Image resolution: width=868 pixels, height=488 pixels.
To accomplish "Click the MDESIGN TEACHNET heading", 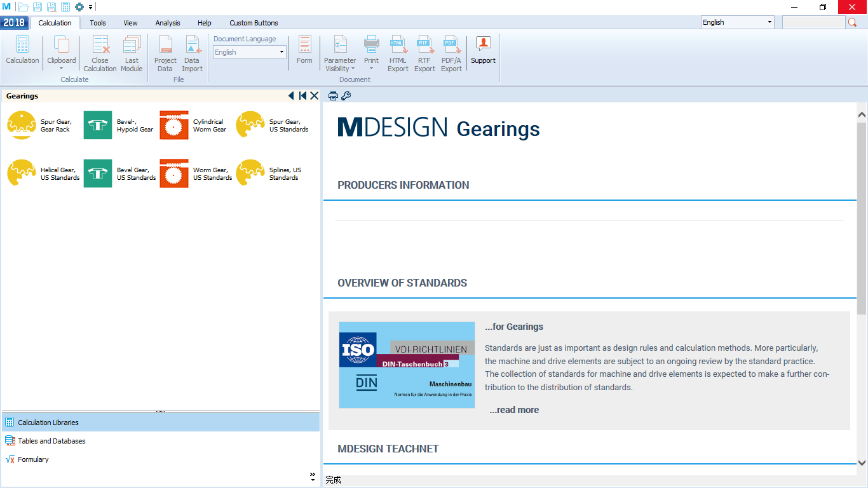I will (388, 449).
